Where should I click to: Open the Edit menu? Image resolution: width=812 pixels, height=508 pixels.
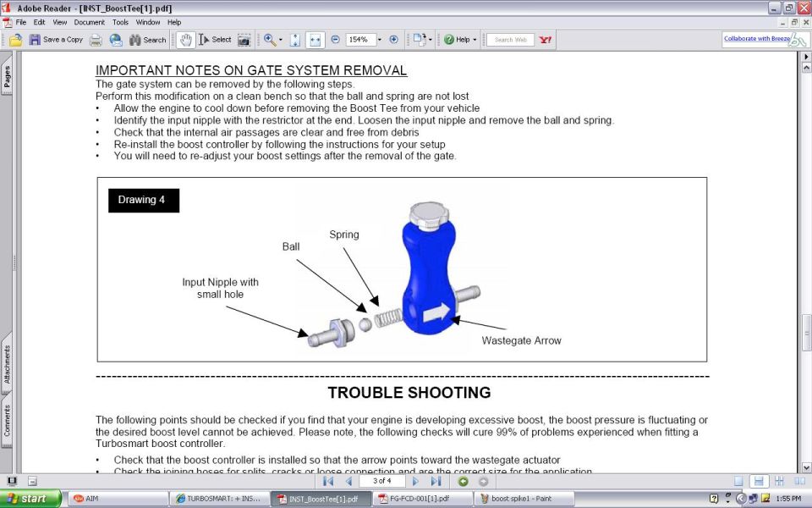pos(40,22)
